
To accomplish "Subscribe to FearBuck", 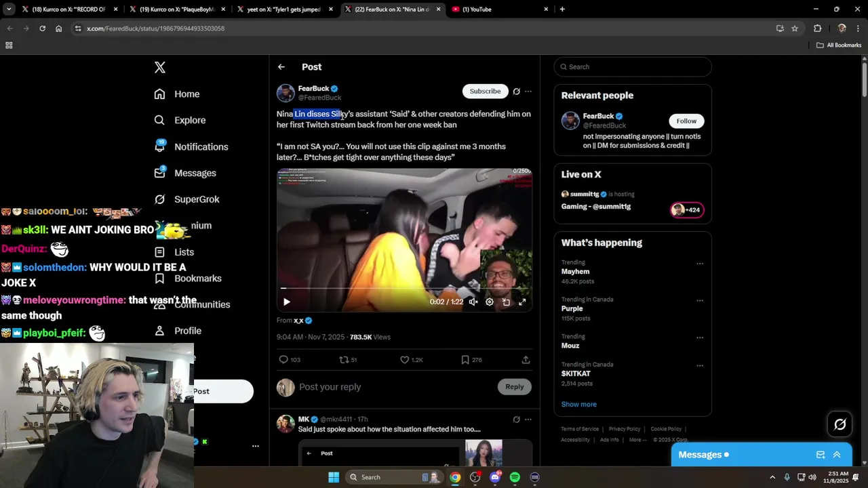I will click(486, 91).
